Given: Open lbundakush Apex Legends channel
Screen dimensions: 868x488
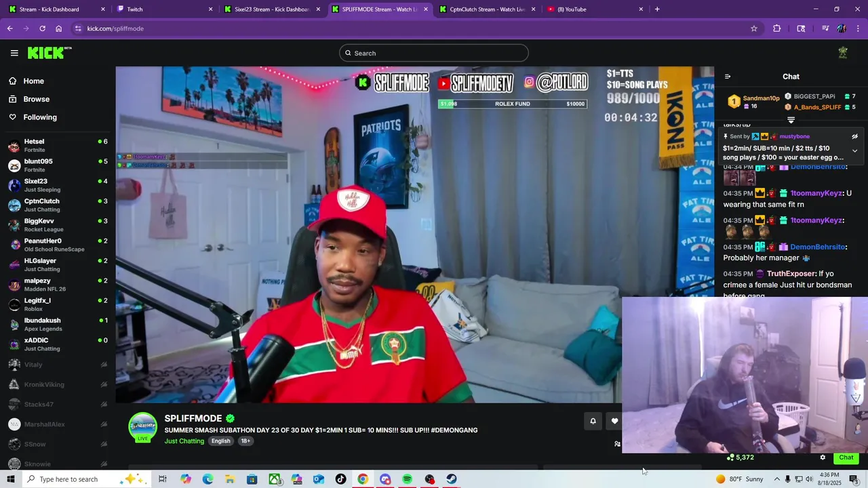Looking at the screenshot, I should coord(58,324).
